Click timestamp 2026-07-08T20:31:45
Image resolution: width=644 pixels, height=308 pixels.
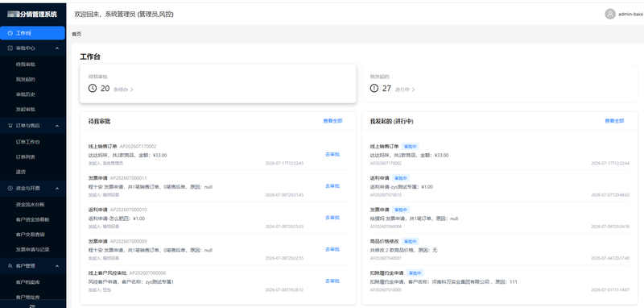coord(284,195)
